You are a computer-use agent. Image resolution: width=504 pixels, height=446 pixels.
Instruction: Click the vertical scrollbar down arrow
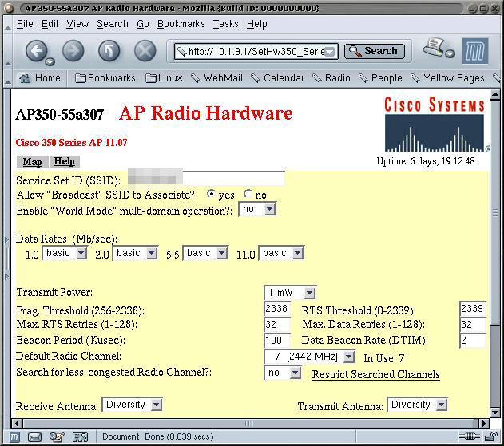click(x=495, y=412)
